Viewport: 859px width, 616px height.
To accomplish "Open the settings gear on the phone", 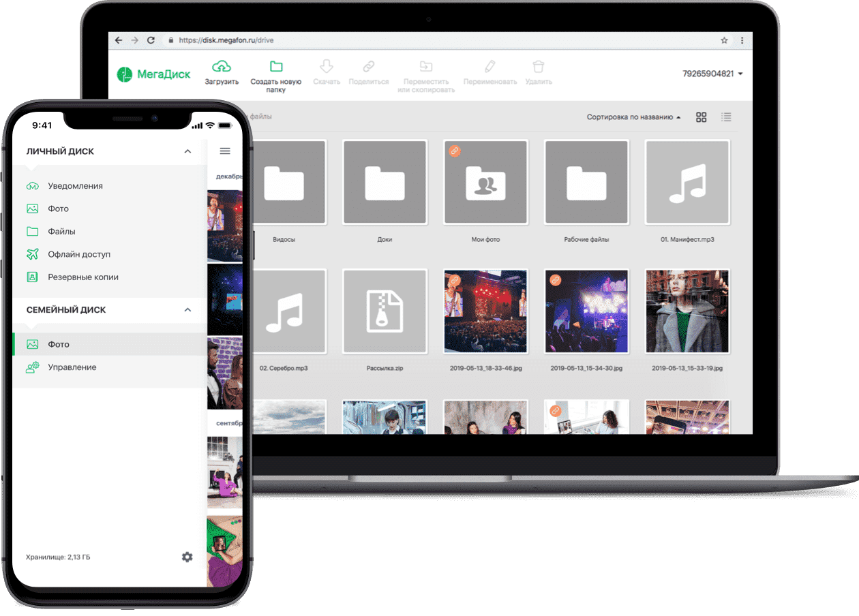I will 187,557.
